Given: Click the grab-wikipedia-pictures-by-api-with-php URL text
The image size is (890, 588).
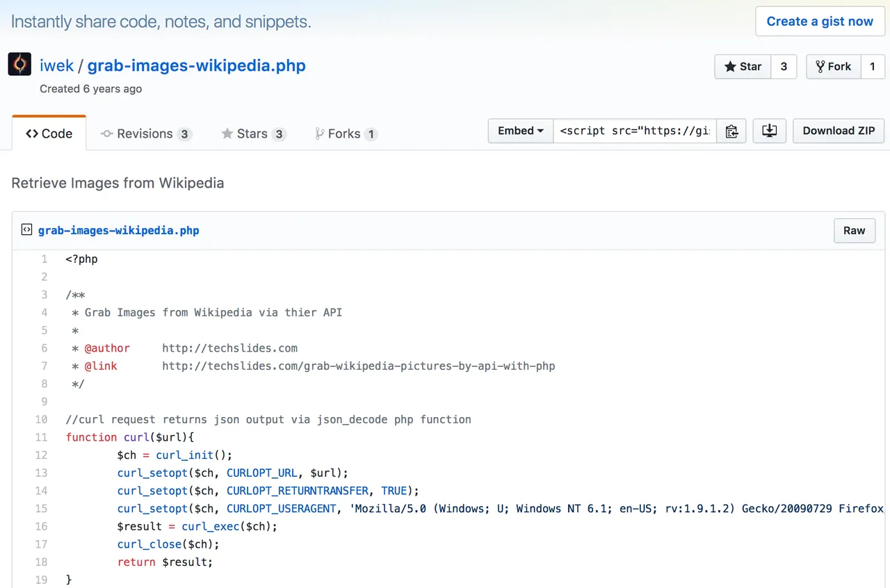Looking at the screenshot, I should pyautogui.click(x=359, y=366).
